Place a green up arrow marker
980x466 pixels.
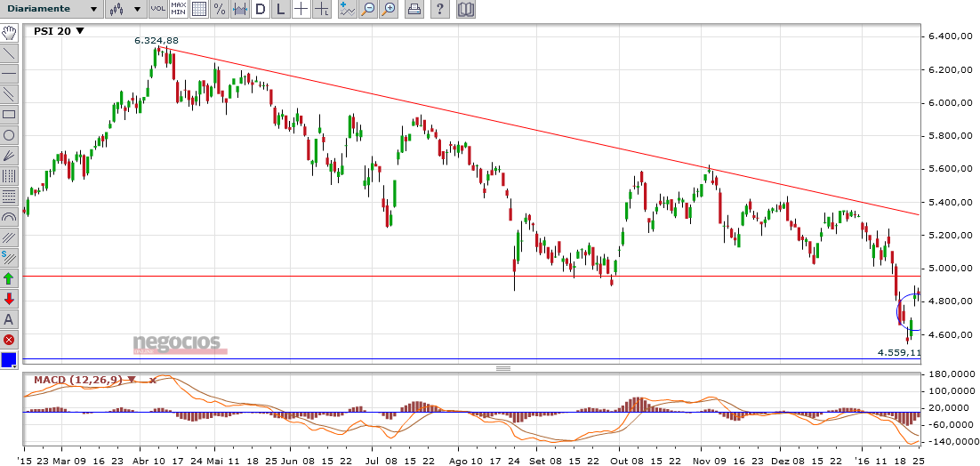pos(9,278)
